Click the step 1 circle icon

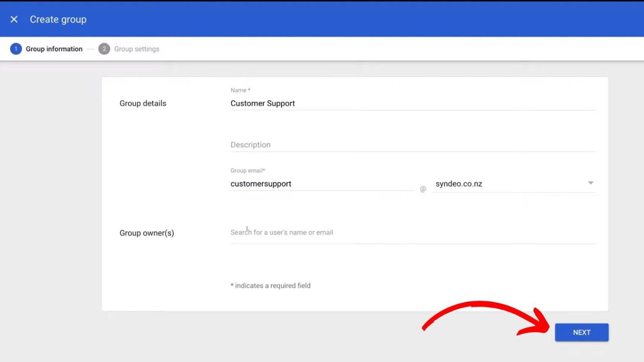(x=16, y=49)
